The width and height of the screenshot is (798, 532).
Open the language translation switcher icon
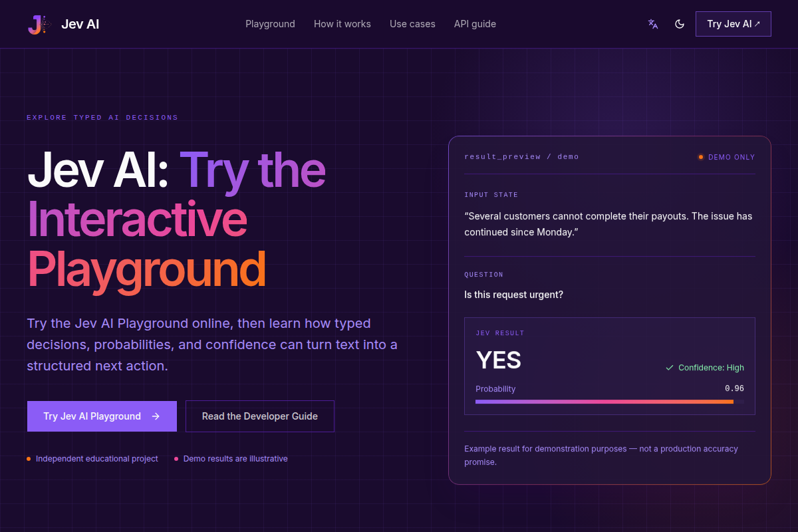pyautogui.click(x=653, y=24)
